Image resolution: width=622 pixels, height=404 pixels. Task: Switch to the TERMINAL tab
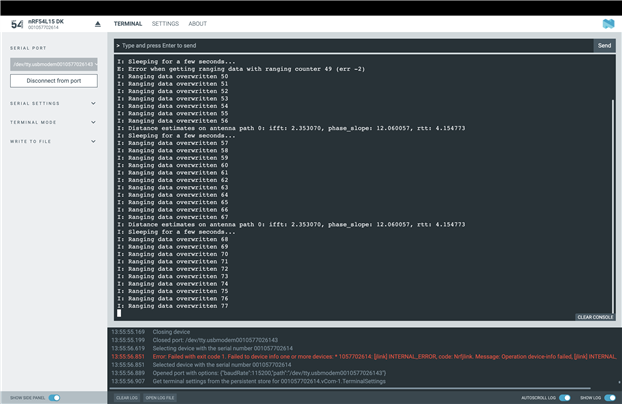point(128,24)
